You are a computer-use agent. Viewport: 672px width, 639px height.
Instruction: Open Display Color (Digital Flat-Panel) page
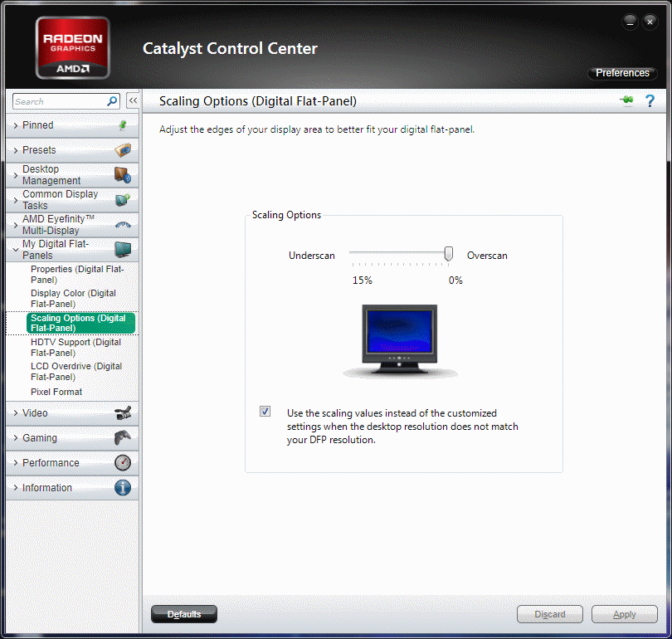(x=73, y=298)
